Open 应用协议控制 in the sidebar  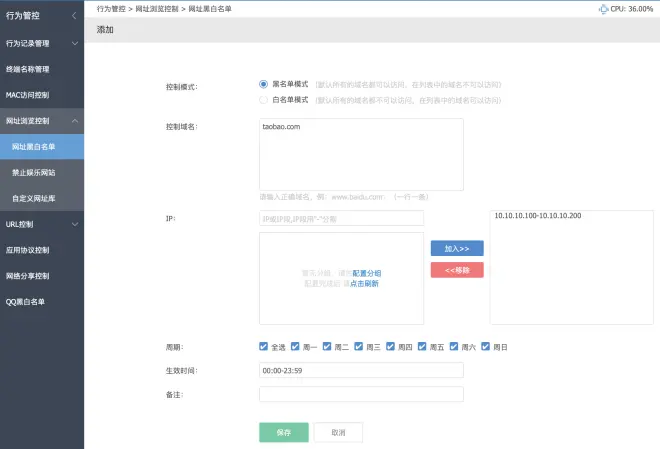[x=42, y=249]
